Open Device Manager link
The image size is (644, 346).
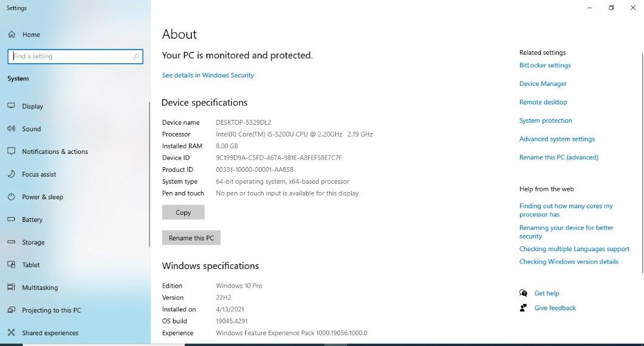point(543,84)
